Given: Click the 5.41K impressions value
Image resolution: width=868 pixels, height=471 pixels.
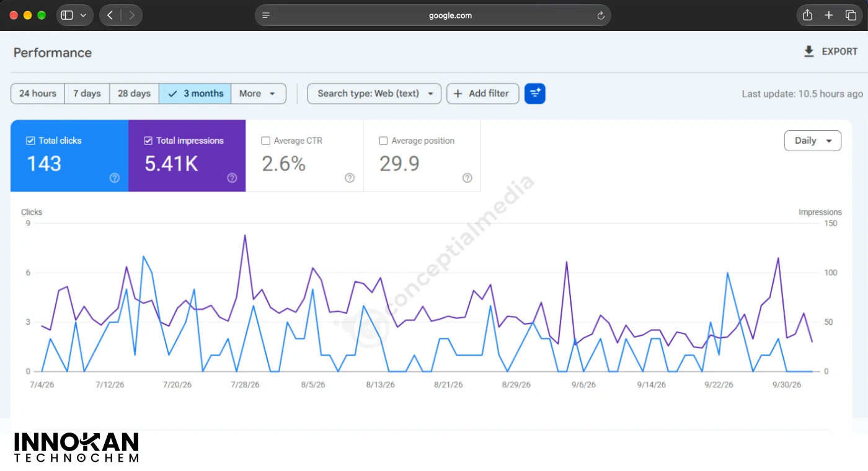Looking at the screenshot, I should tap(171, 164).
